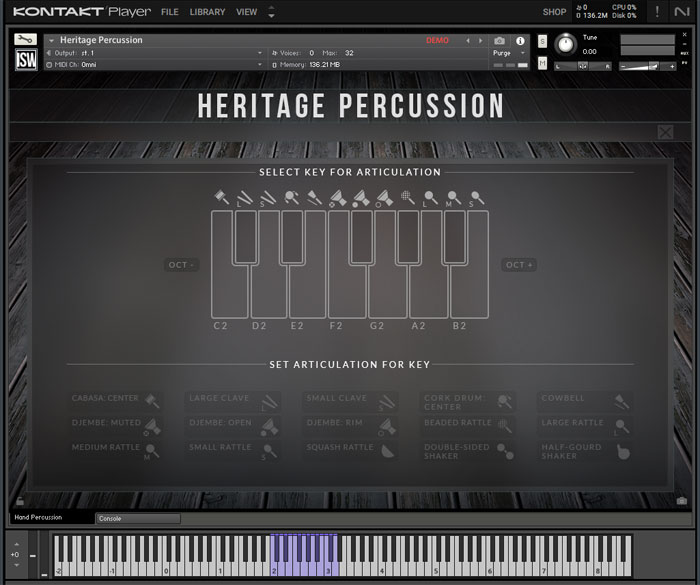The height and width of the screenshot is (585, 700).
Task: Click the X close icon below the title
Action: [x=665, y=132]
